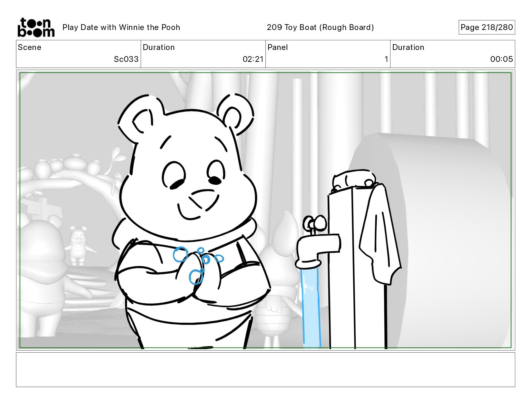The height and width of the screenshot is (411, 532).
Task: Select the 'Play Date with Winnie the Pooh' title
Action: tap(121, 27)
